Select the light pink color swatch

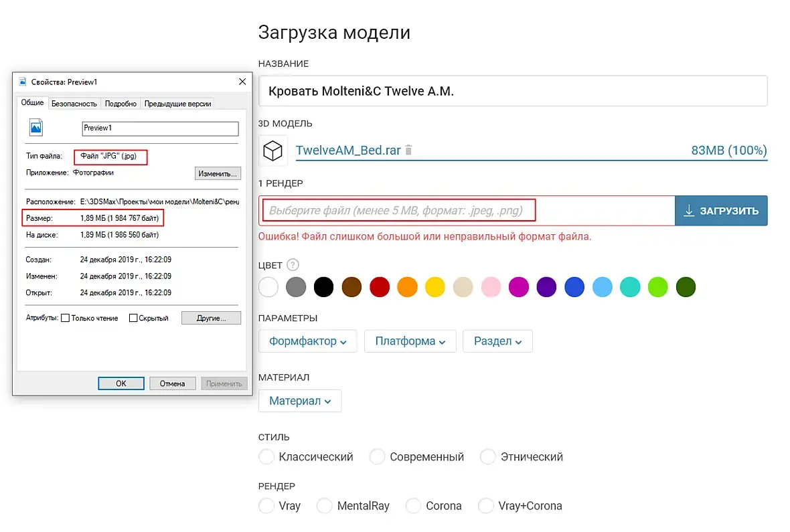point(491,287)
